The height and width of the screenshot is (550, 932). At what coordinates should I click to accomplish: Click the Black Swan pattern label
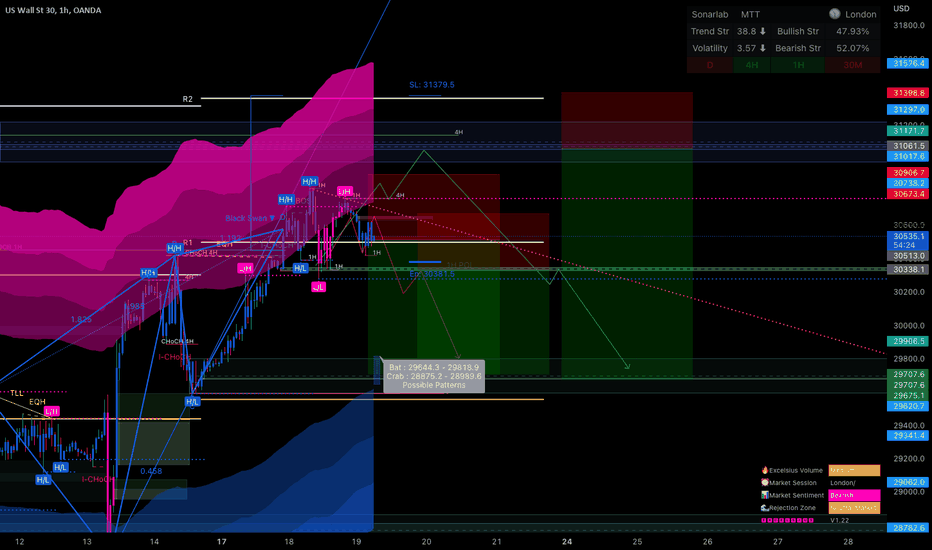(250, 218)
